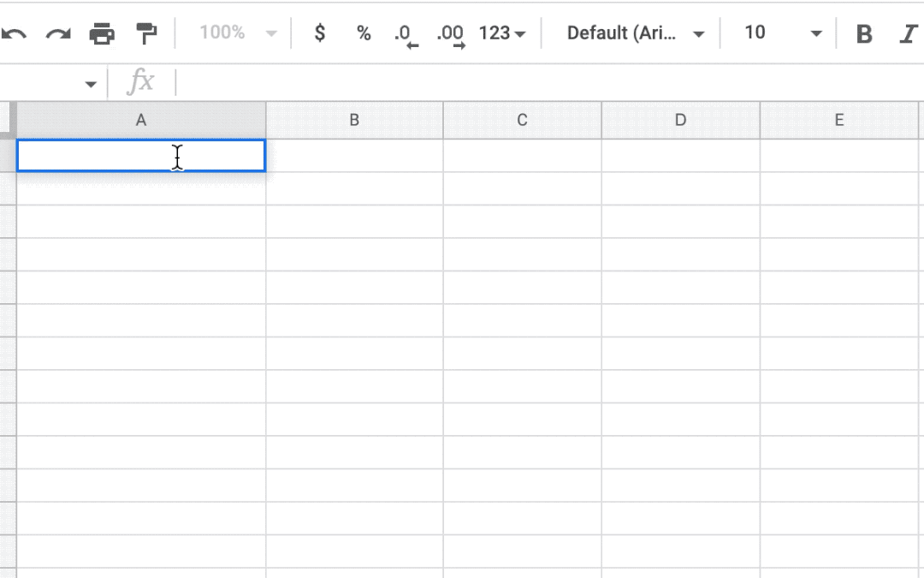Click the Undo arrow icon
Screen dimensions: 924x578
(x=14, y=33)
